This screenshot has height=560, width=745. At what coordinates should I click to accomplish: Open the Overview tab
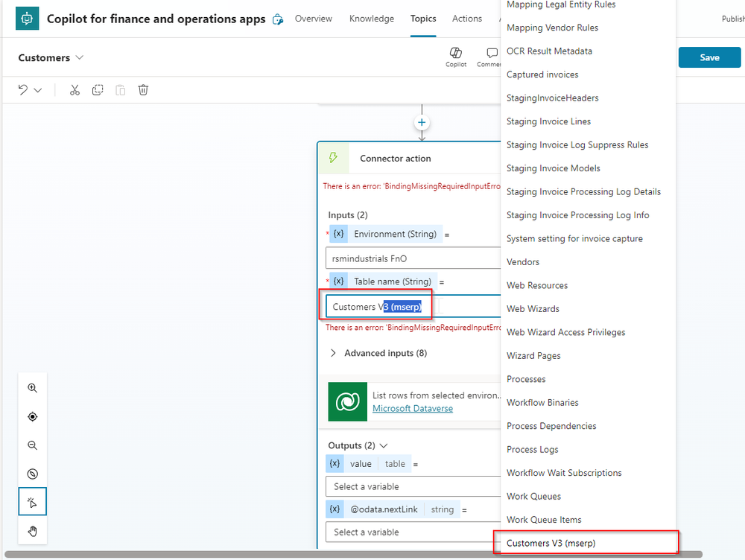pos(313,19)
